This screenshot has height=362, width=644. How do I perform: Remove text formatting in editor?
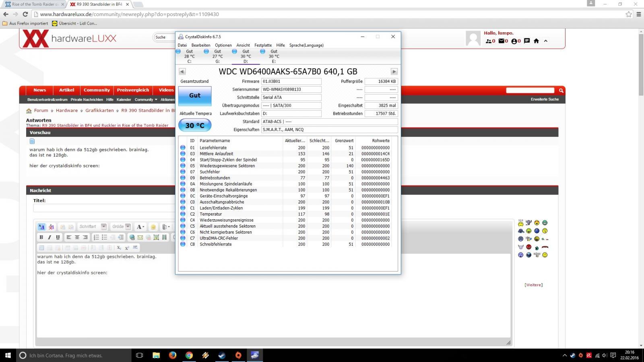coord(51,227)
